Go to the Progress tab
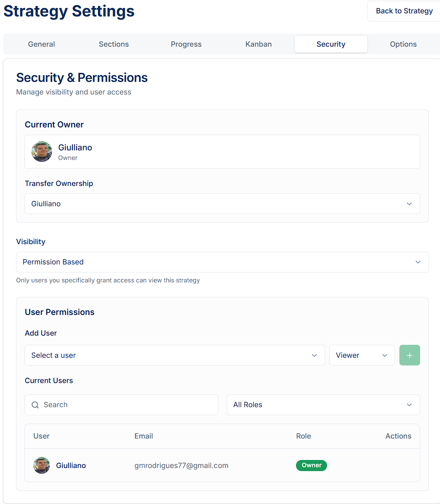 click(x=186, y=44)
